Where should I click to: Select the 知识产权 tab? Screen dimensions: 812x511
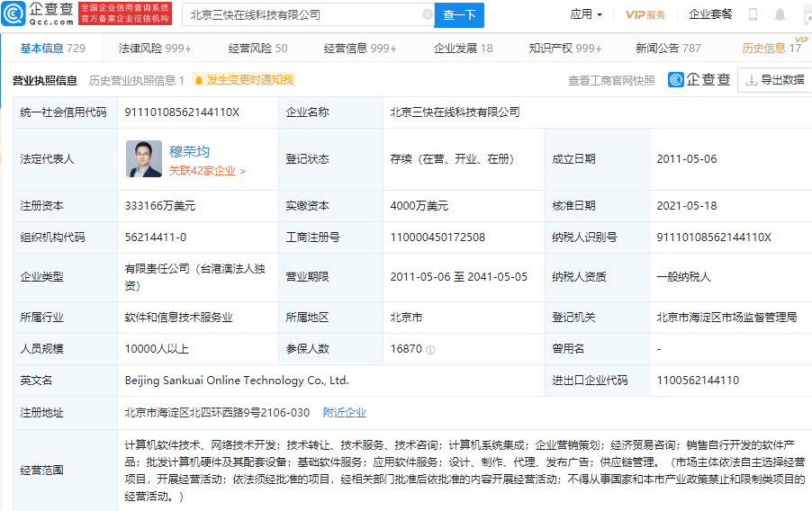click(x=565, y=48)
